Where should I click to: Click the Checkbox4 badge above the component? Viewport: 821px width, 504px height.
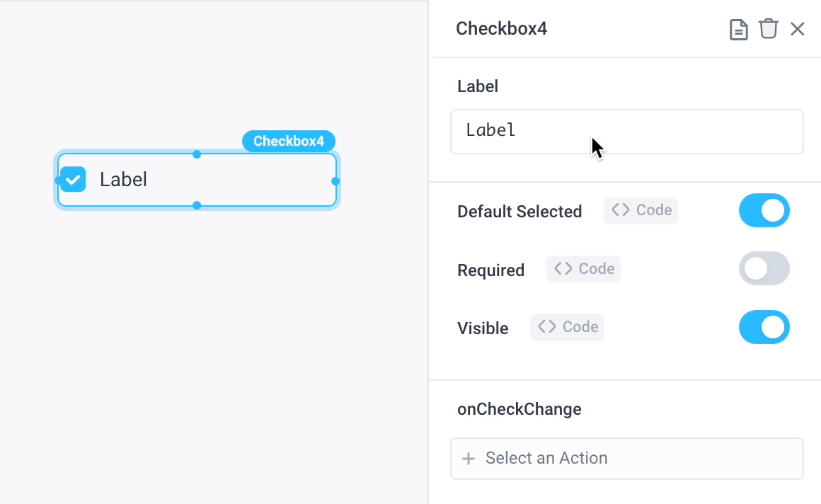[x=289, y=141]
